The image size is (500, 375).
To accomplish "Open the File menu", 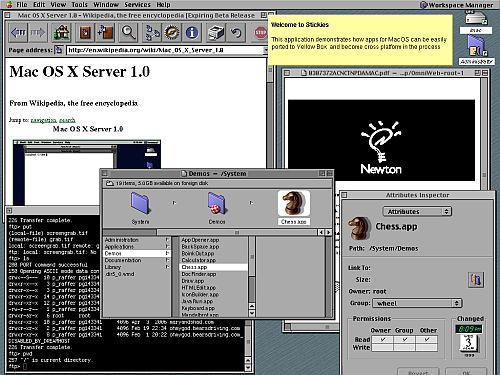I will click(x=22, y=5).
